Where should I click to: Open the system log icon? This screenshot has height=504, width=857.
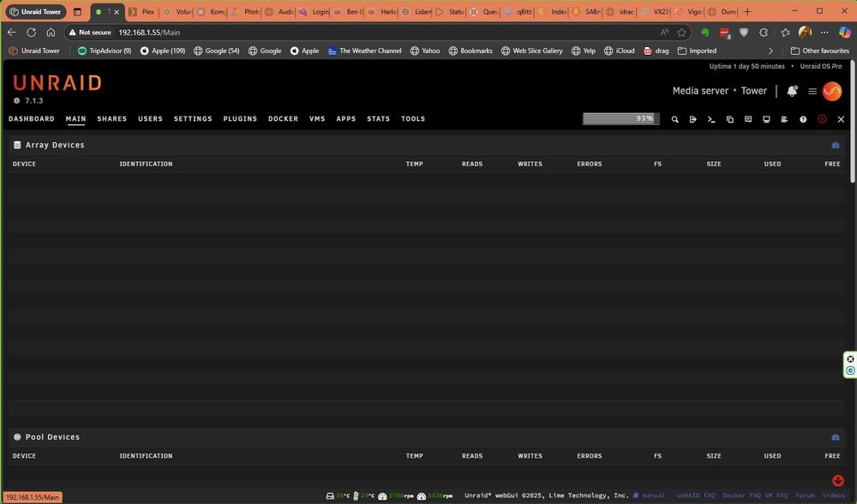[x=784, y=119]
